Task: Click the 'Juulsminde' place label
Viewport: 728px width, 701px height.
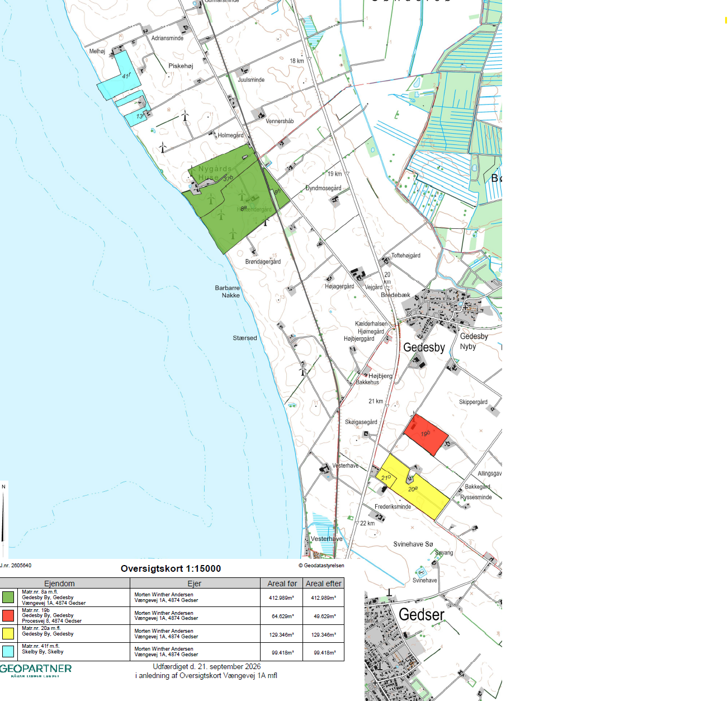Action: click(x=251, y=79)
